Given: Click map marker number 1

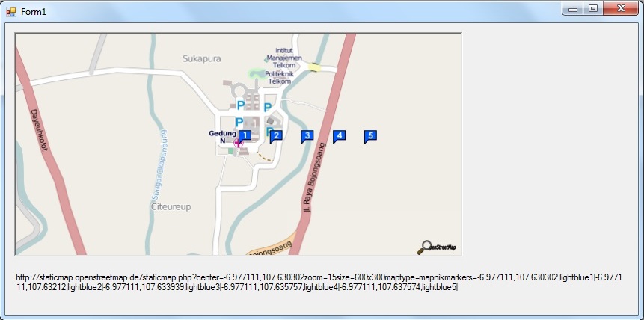Looking at the screenshot, I should (245, 137).
